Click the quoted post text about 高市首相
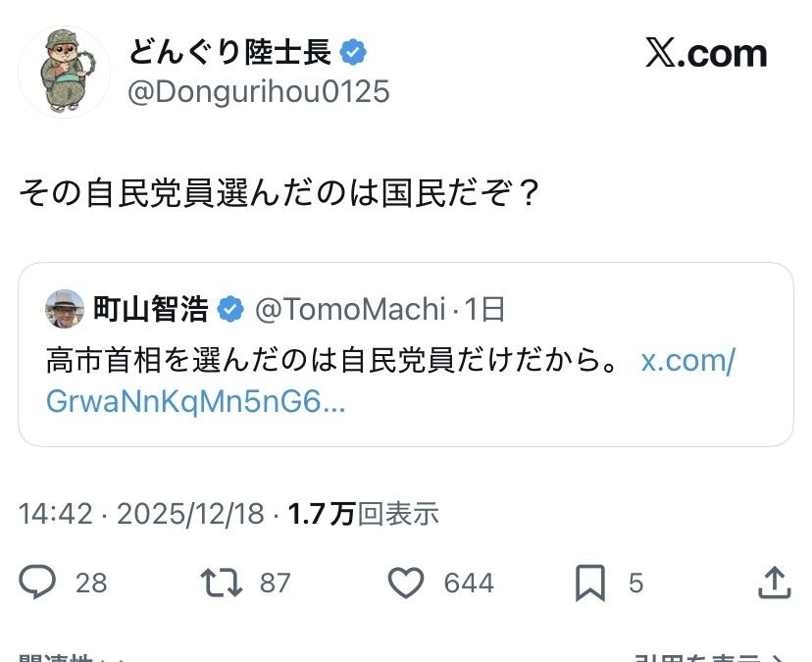812x662 pixels. coord(333,361)
